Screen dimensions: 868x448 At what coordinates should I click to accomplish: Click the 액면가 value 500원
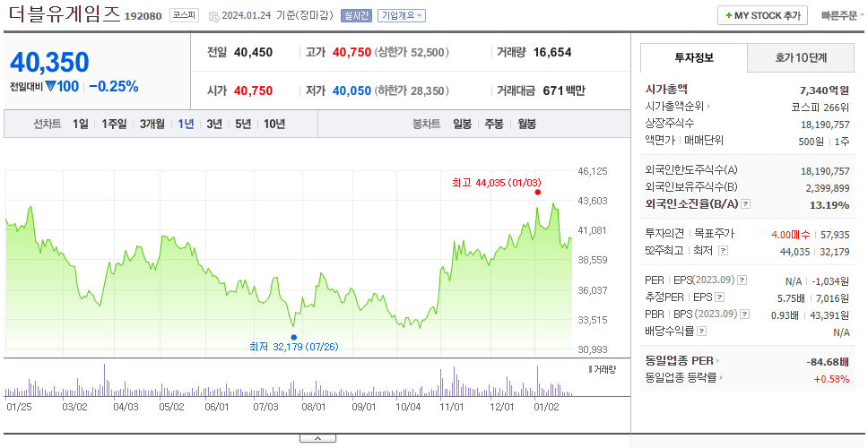pyautogui.click(x=811, y=142)
